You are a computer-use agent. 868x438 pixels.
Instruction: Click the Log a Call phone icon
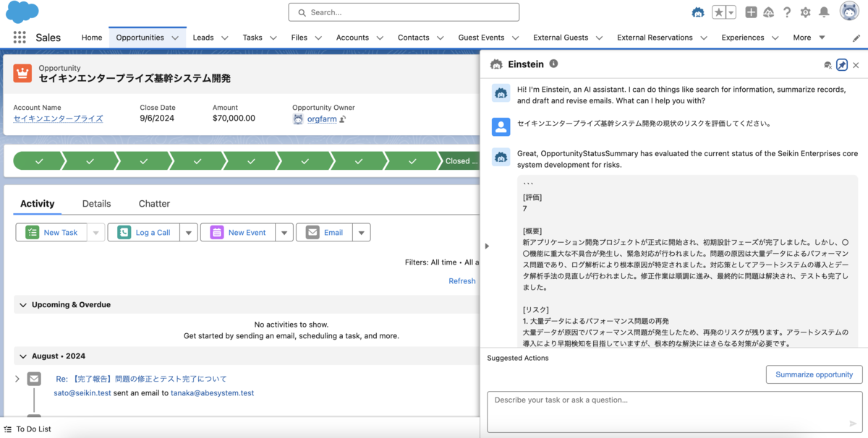coord(124,233)
